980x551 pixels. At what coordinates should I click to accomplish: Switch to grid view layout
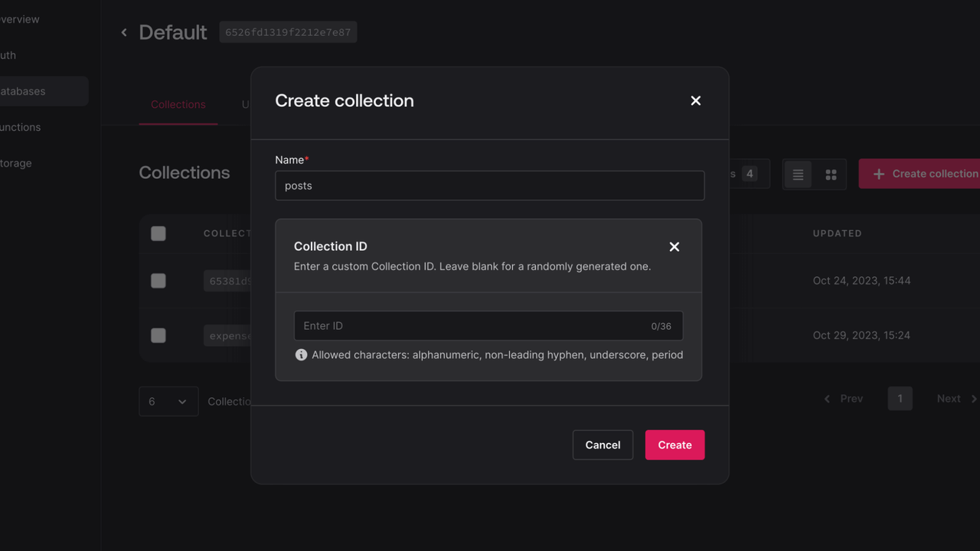click(831, 174)
